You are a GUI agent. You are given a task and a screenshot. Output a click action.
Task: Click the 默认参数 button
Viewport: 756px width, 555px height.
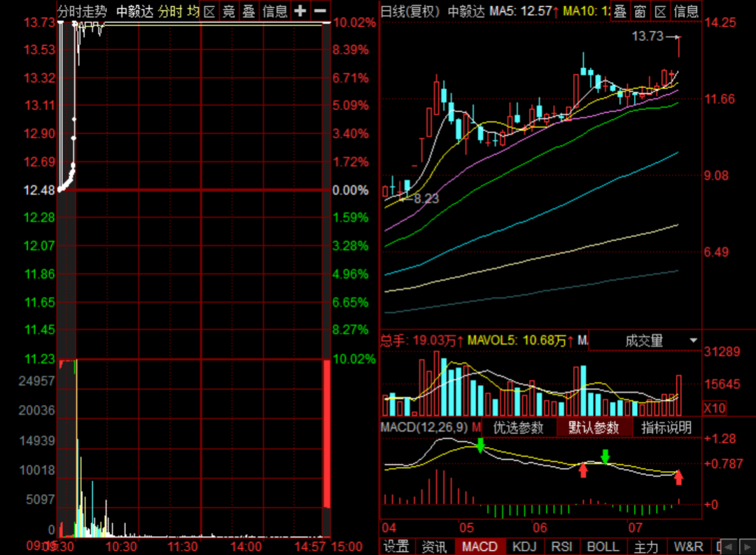(x=594, y=428)
